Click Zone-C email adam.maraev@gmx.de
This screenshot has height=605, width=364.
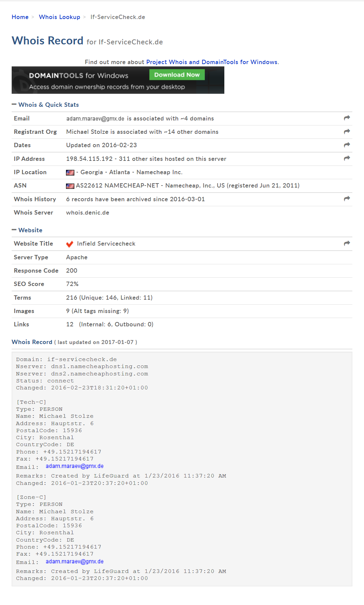(75, 562)
